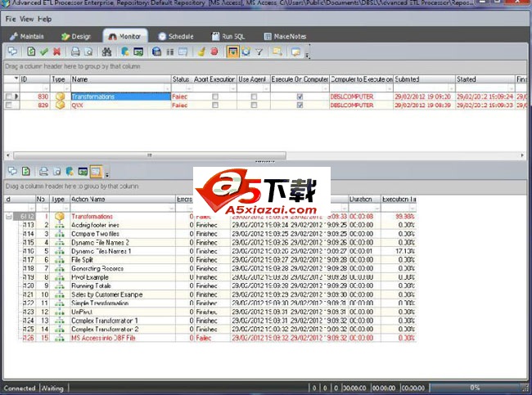Click the Excel export icon in top toolbar

pos(138,52)
